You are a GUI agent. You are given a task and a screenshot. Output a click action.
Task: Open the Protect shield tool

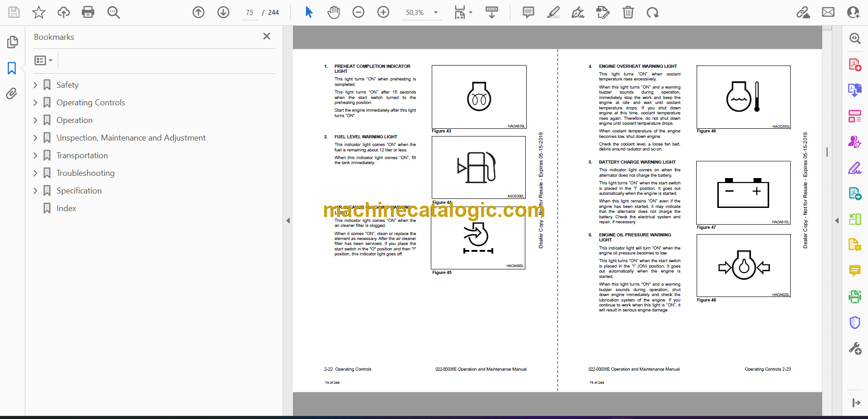(854, 322)
